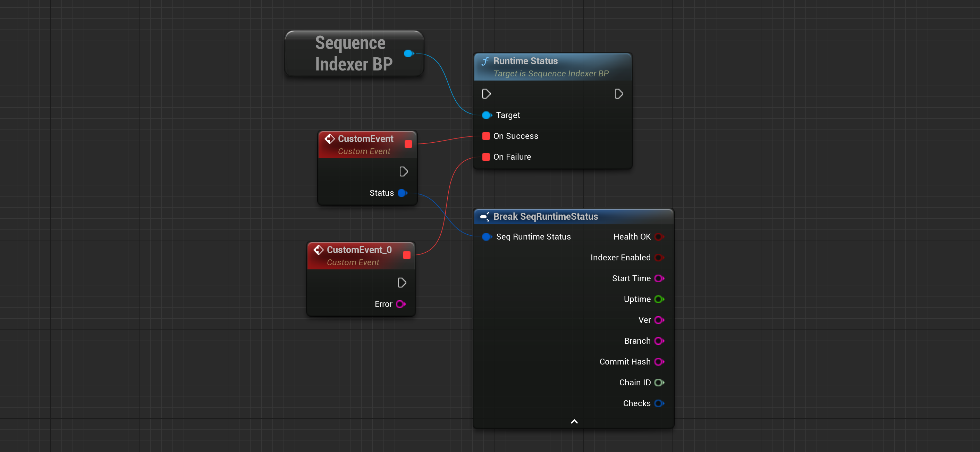Click the Break SeqRuntimeStatus struct icon
980x452 pixels.
[x=485, y=217]
